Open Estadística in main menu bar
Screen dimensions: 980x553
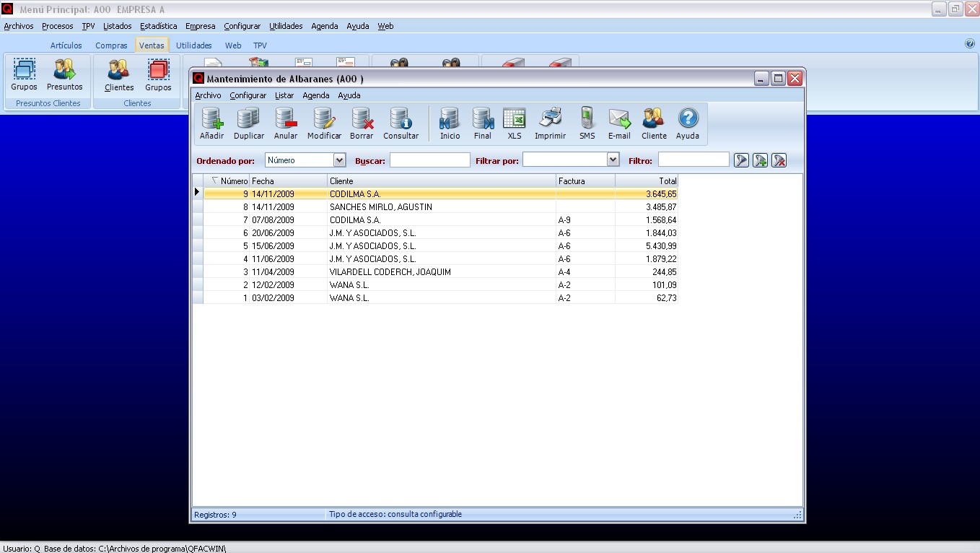(159, 26)
